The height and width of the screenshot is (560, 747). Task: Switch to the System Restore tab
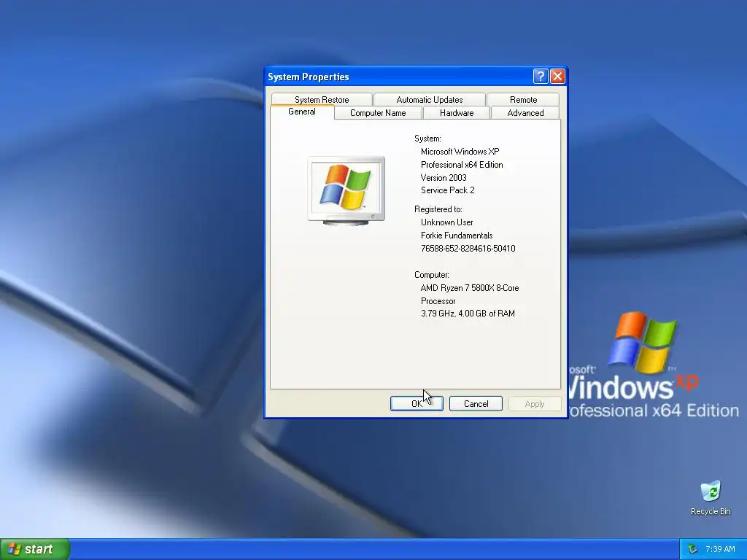coord(322,99)
